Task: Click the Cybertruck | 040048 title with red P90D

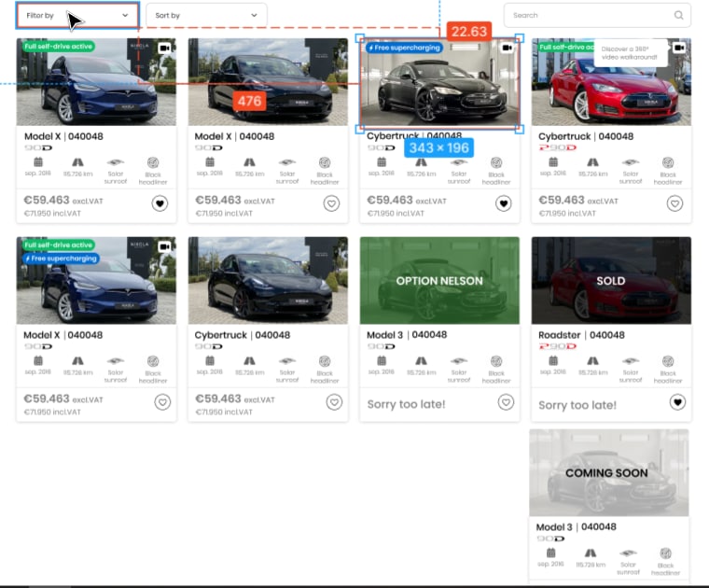Action: 586,136
